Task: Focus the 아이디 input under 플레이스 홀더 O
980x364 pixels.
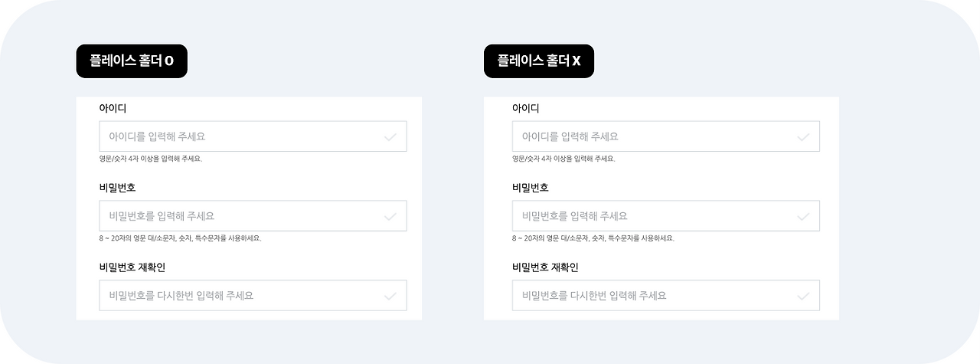Action: tap(253, 136)
